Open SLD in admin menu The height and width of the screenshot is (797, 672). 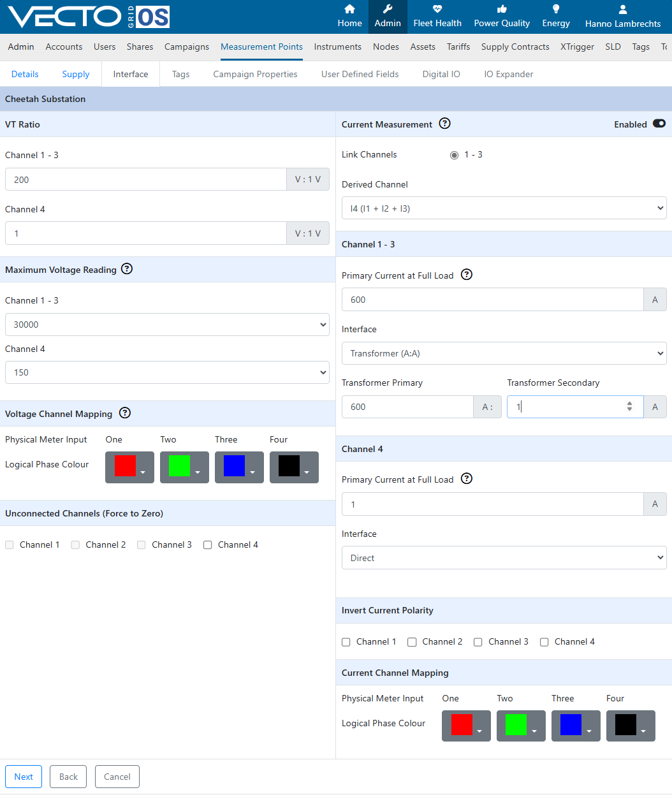pyautogui.click(x=613, y=47)
